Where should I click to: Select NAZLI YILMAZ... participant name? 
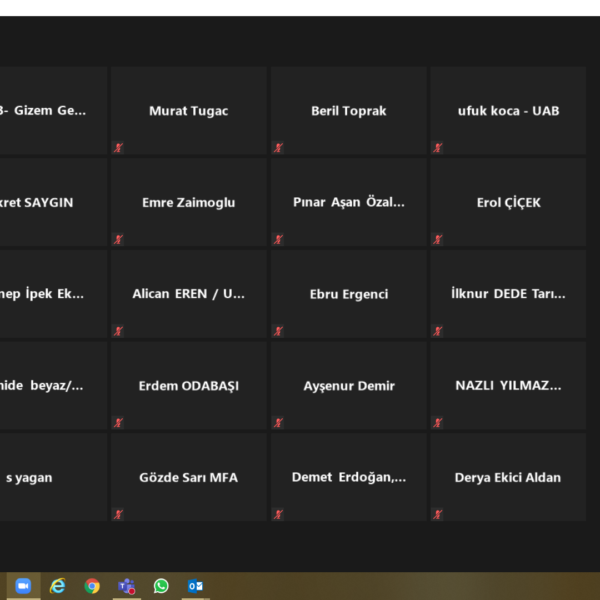point(509,385)
